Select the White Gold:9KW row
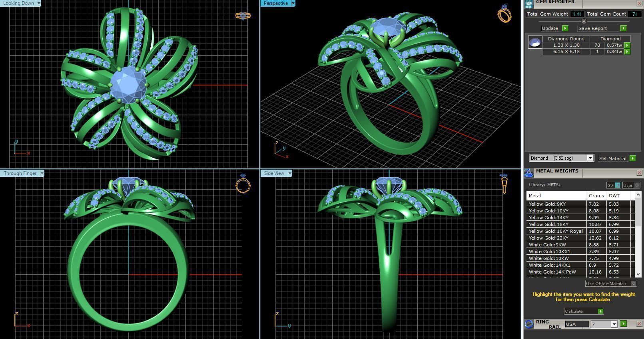Image resolution: width=644 pixels, height=339 pixels. pos(580,245)
